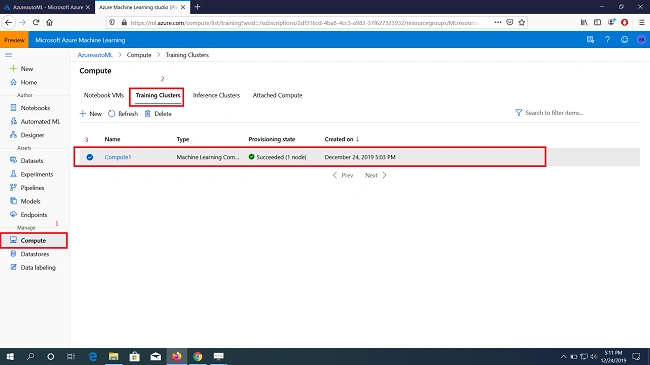The height and width of the screenshot is (365, 650).
Task: Open a new browser tab
Action: pos(197,7)
